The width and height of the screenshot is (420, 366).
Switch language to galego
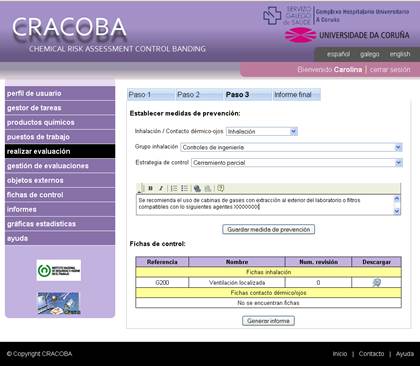pyautogui.click(x=369, y=54)
